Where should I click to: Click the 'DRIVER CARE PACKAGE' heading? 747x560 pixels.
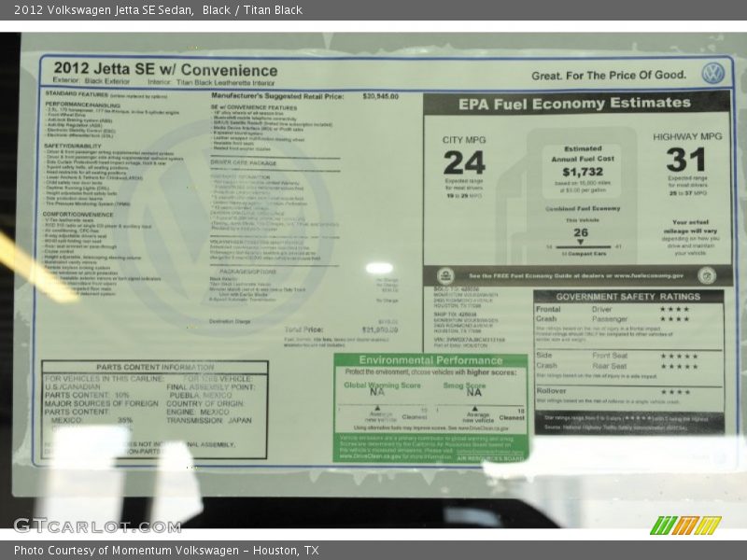click(x=244, y=162)
